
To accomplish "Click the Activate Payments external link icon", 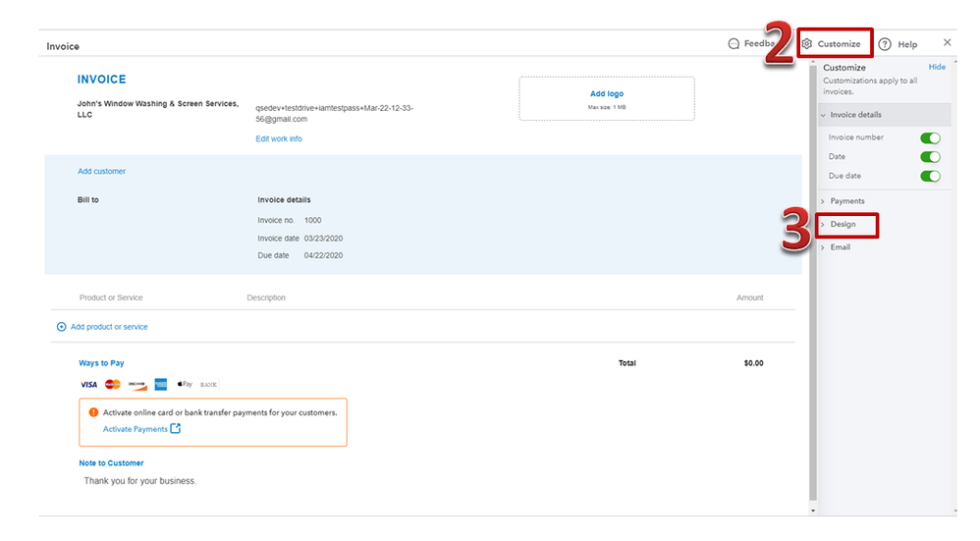I will point(176,429).
